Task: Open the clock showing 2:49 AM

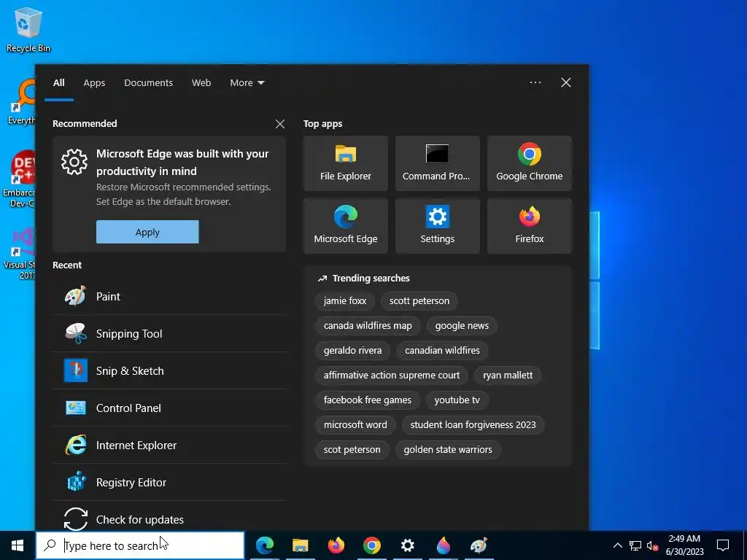Action: [x=684, y=545]
